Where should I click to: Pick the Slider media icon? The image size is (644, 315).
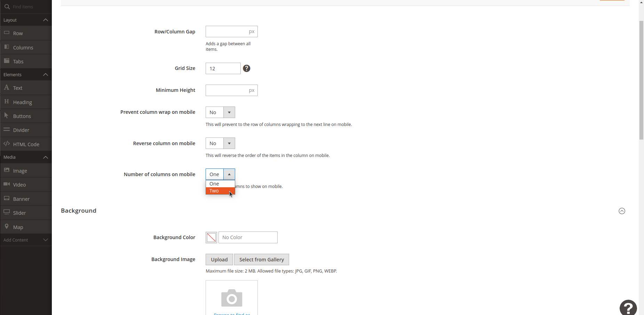click(x=7, y=212)
